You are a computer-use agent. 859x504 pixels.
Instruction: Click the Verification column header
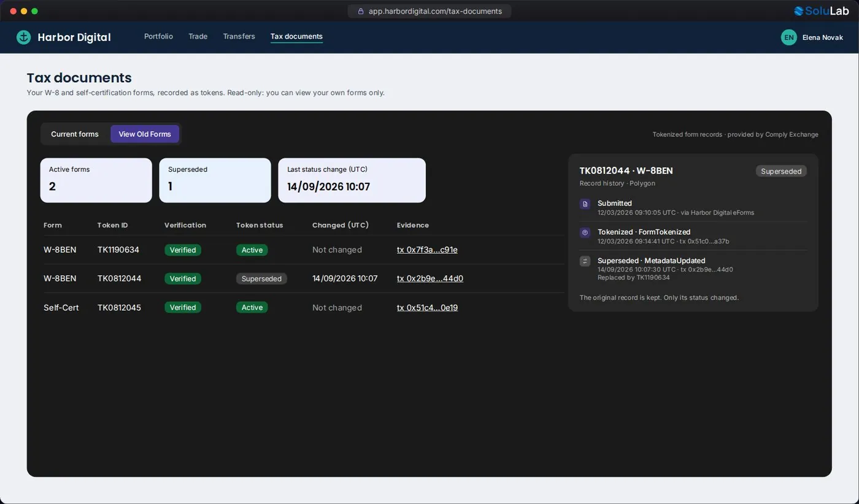click(185, 225)
